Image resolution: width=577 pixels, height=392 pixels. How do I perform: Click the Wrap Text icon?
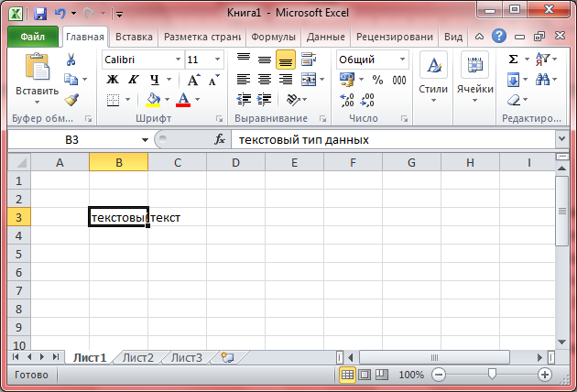(x=309, y=60)
